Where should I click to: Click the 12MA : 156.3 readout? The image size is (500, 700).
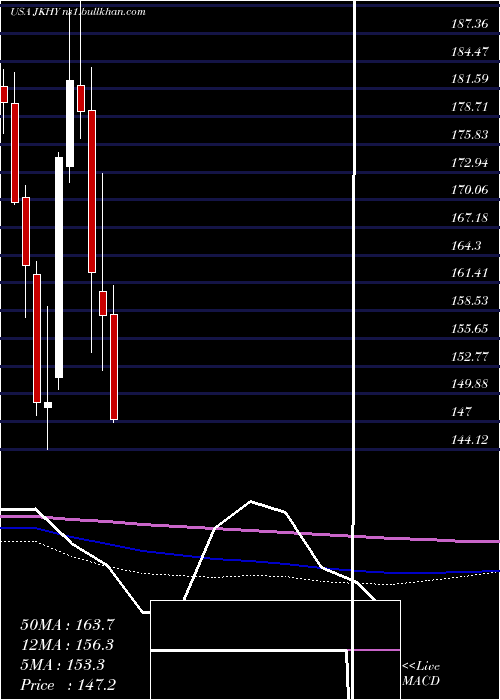(67, 645)
